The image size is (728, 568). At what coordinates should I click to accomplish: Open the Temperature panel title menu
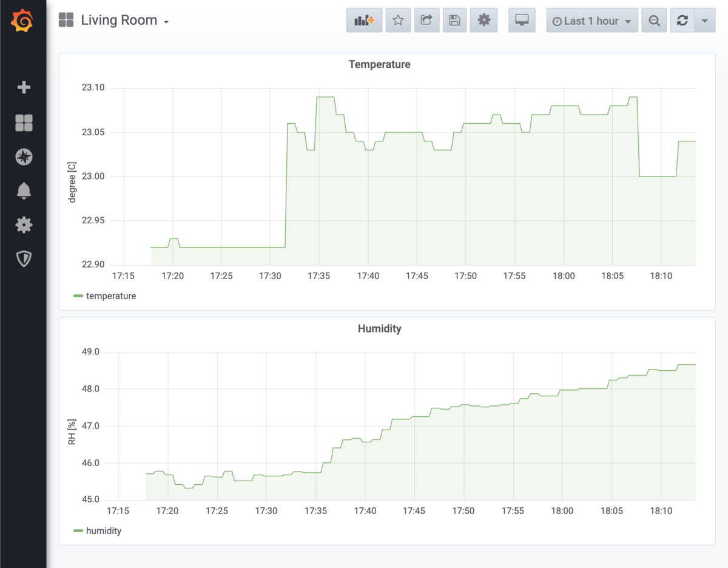(x=380, y=64)
